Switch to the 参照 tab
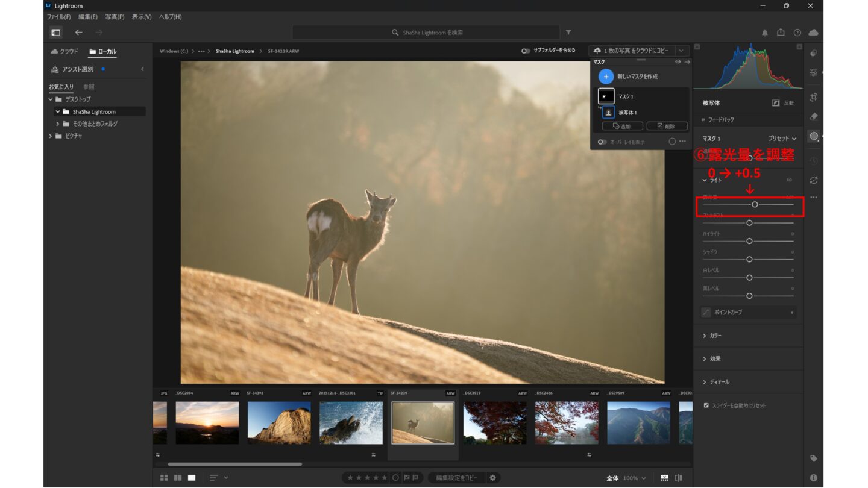This screenshot has width=868, height=488. pos(89,87)
